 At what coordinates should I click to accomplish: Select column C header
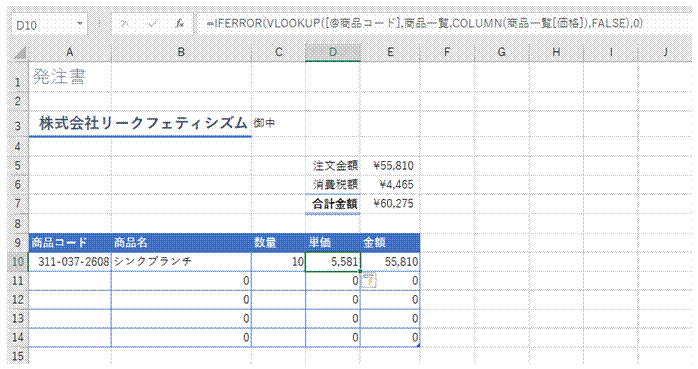[278, 52]
